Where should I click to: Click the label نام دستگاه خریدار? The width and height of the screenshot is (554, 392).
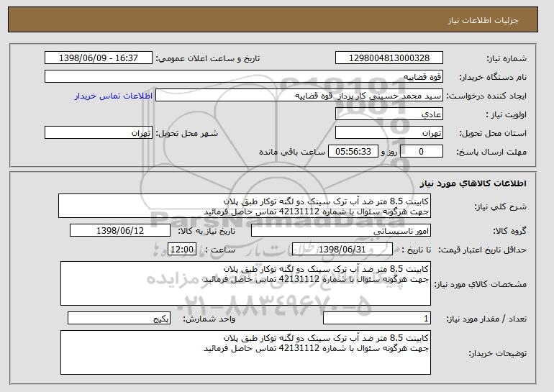click(493, 77)
